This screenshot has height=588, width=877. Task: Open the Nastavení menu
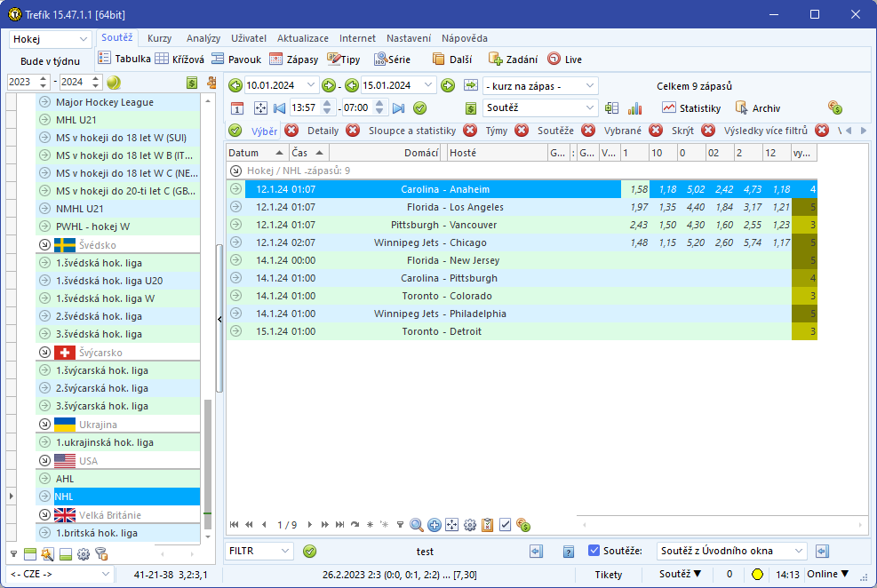point(409,38)
